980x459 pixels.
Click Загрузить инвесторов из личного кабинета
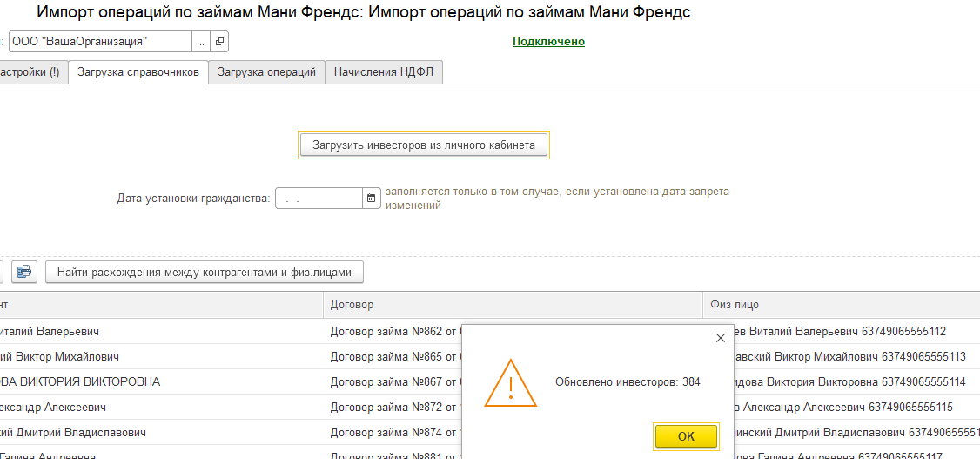click(x=424, y=145)
